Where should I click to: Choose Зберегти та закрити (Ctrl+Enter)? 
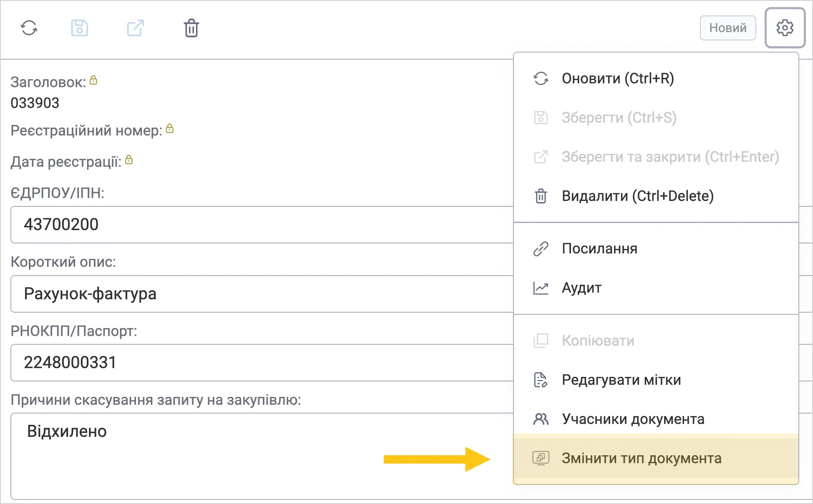pyautogui.click(x=656, y=157)
